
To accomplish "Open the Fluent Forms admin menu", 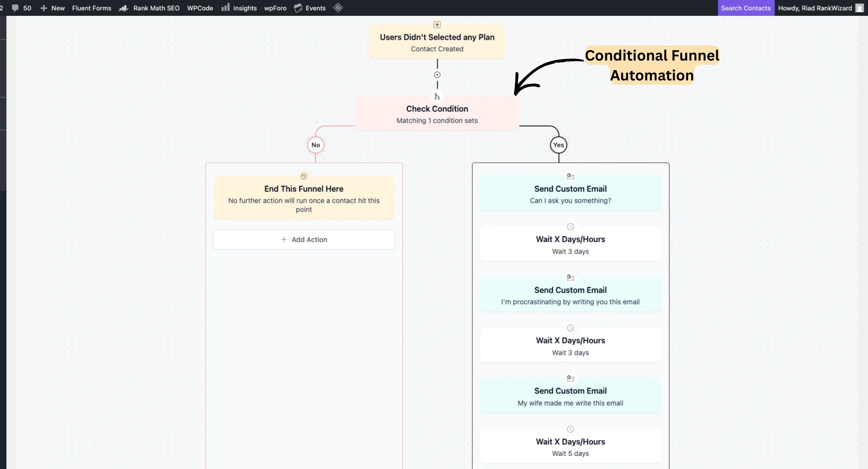I will tap(91, 8).
